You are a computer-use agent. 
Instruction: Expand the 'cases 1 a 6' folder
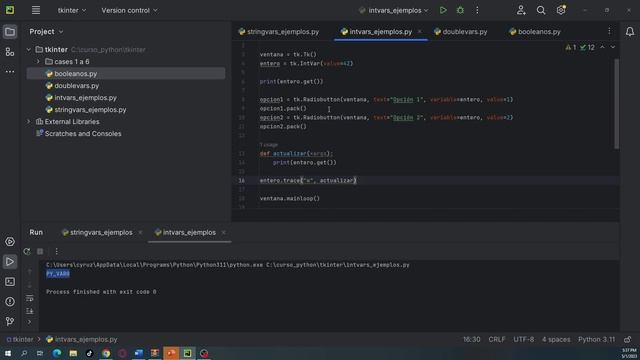(x=38, y=62)
